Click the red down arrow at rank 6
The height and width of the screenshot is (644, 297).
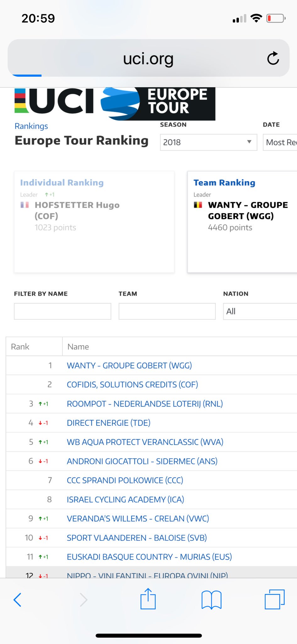pos(40,462)
